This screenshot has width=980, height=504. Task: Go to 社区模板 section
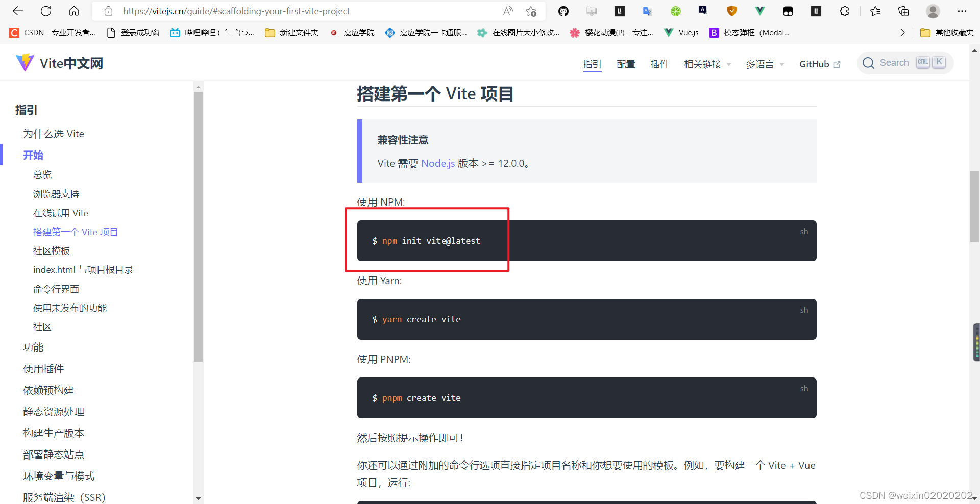pyautogui.click(x=52, y=251)
